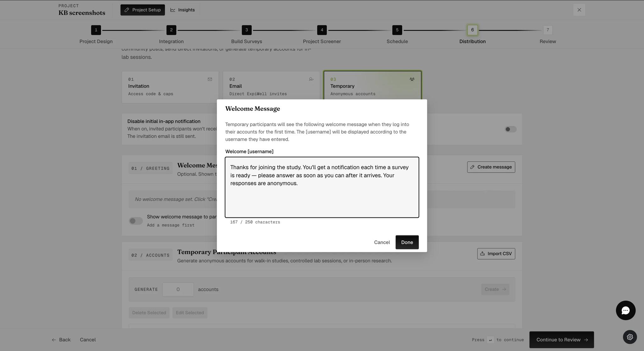Select the Invitation distribution card
Screen dimensions: 644x351
170,87
